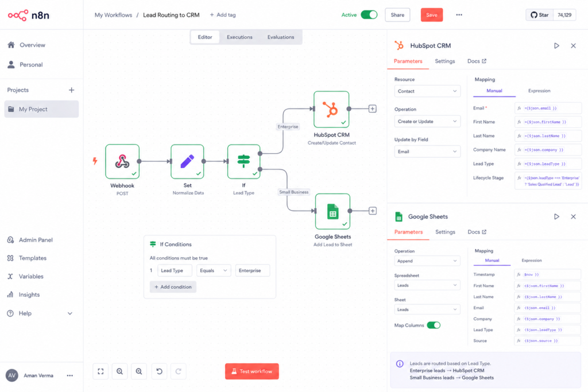Viewport: 588px width, 392px height.
Task: Open HubSpot CRM Settings tab
Action: click(445, 61)
